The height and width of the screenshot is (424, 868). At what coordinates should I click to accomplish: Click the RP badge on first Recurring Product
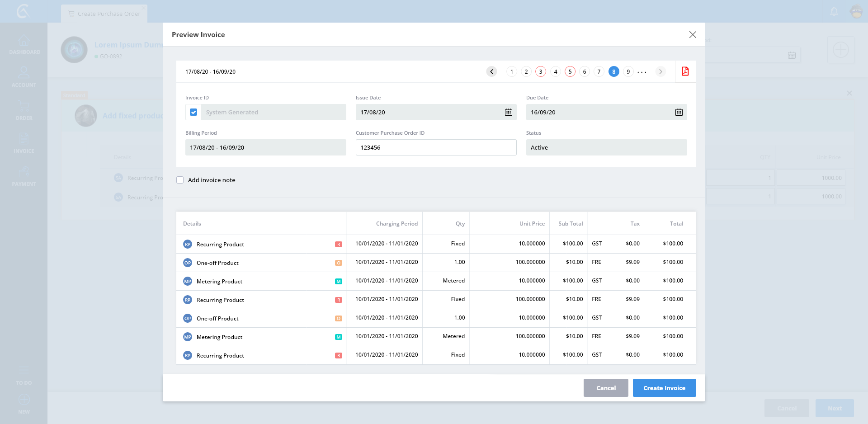tap(188, 244)
